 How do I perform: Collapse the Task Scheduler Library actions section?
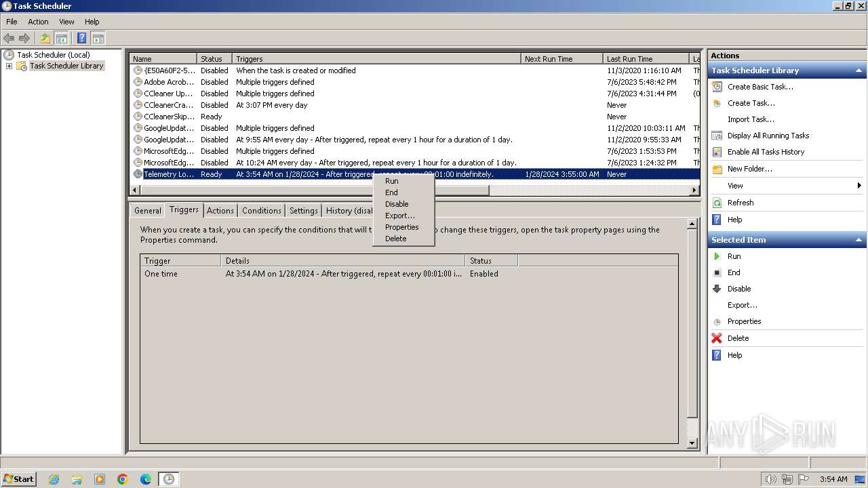click(x=859, y=70)
